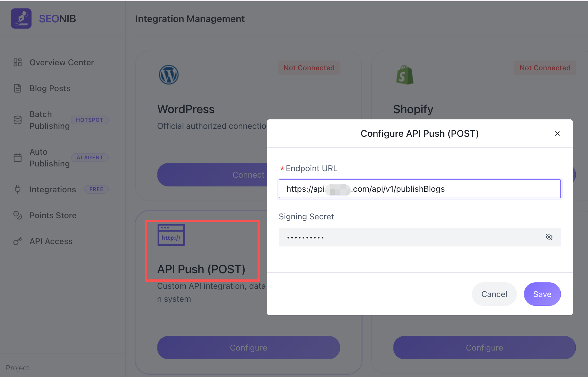The width and height of the screenshot is (588, 377).
Task: Click the Auto Publishing calendar icon
Action: click(x=18, y=158)
